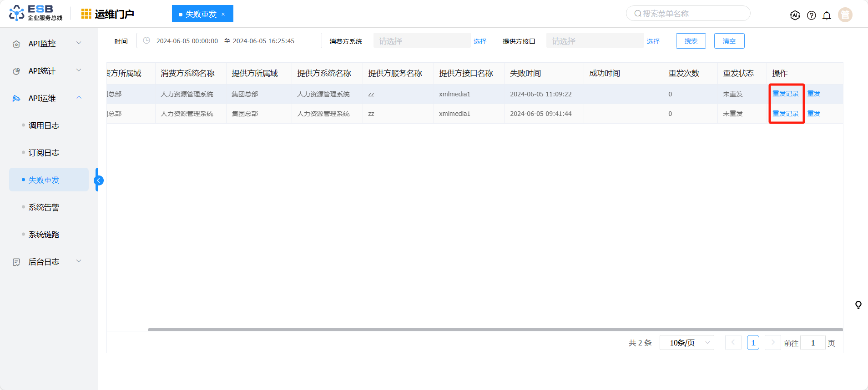Open 调用日志 in the sidebar
868x390 pixels.
point(44,125)
